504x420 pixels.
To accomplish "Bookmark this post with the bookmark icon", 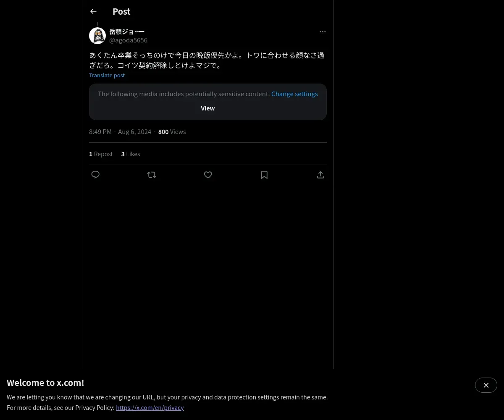I will (264, 175).
